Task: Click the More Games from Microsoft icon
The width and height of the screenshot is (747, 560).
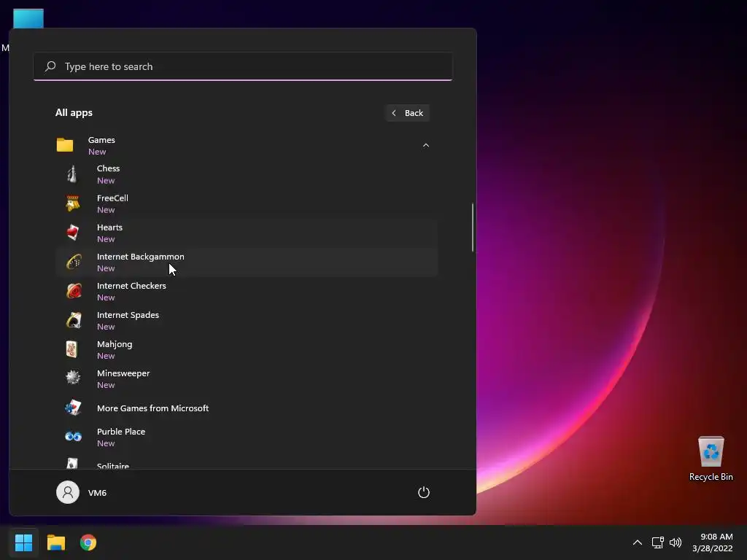Action: (x=74, y=408)
